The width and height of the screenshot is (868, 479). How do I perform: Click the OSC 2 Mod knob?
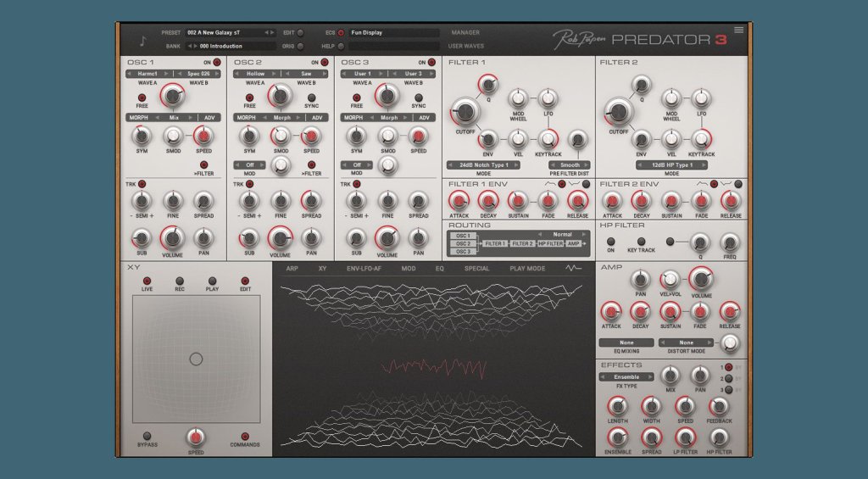click(281, 164)
